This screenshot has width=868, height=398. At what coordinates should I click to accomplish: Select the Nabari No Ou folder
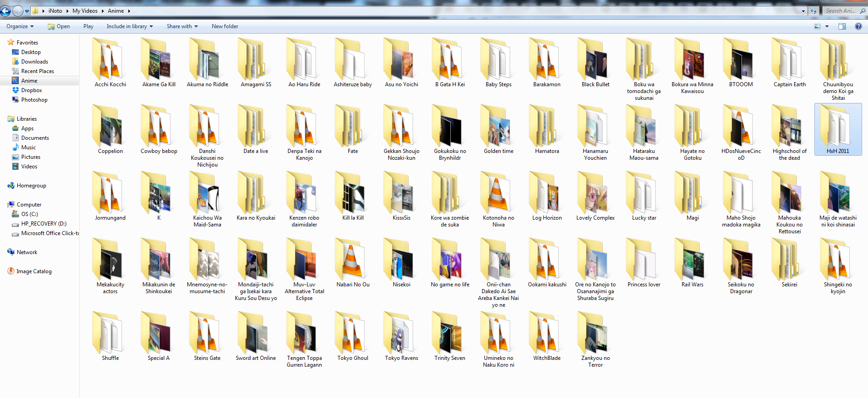(353, 263)
